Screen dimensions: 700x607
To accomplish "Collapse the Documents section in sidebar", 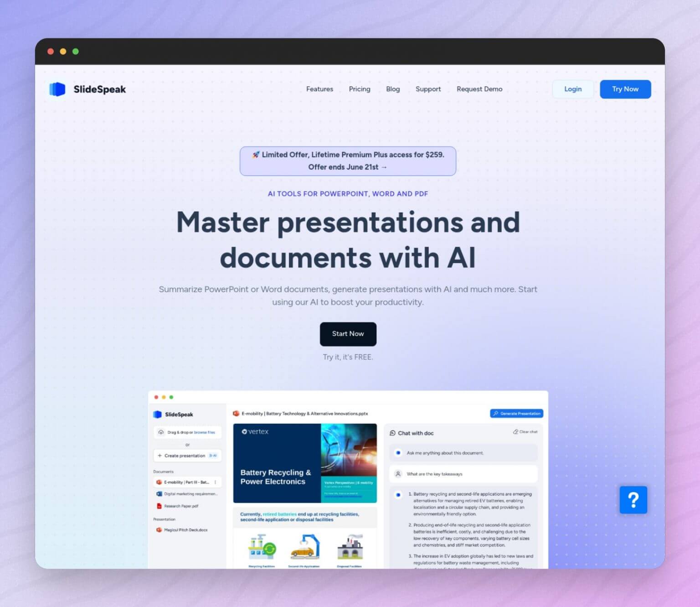I will point(163,472).
